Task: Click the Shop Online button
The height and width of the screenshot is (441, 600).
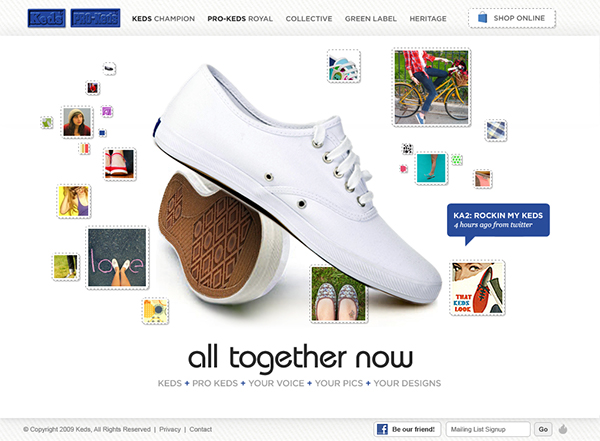Action: point(512,18)
